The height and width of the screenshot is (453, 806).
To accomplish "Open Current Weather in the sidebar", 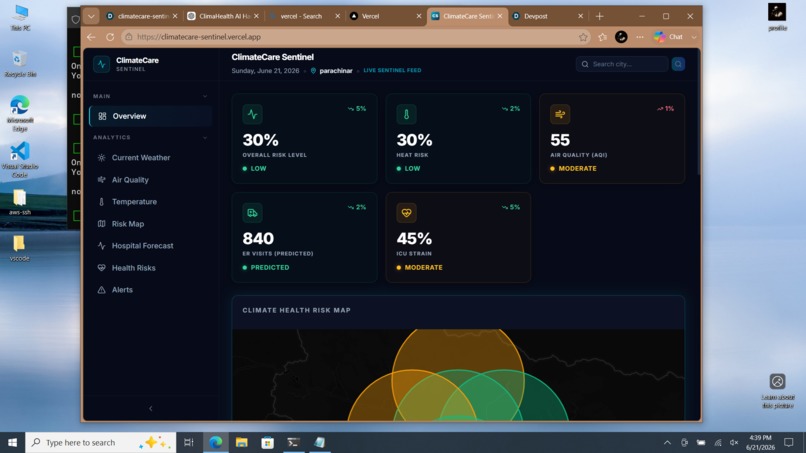I will 140,158.
